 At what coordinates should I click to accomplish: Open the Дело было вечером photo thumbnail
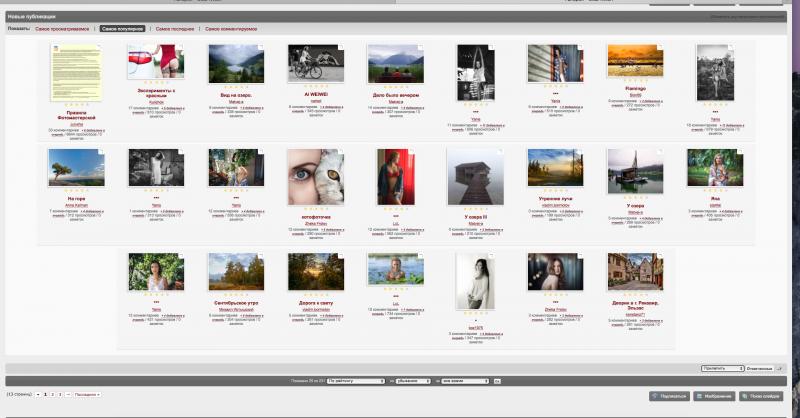click(396, 64)
